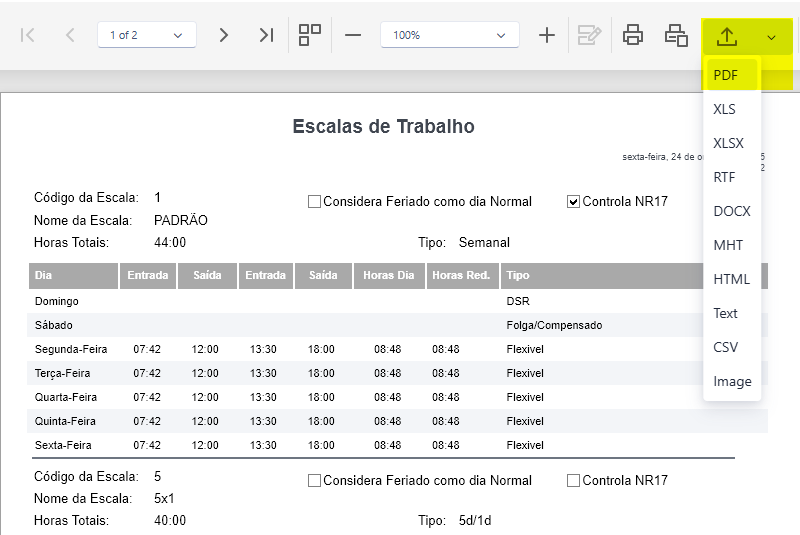Click the export upload icon
The height and width of the screenshot is (535, 800).
(727, 36)
